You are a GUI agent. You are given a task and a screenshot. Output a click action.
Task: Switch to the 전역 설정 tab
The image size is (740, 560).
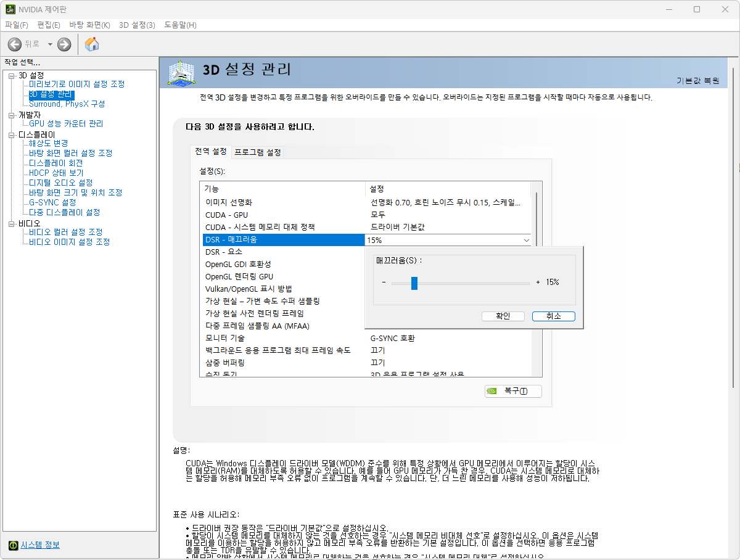(211, 151)
